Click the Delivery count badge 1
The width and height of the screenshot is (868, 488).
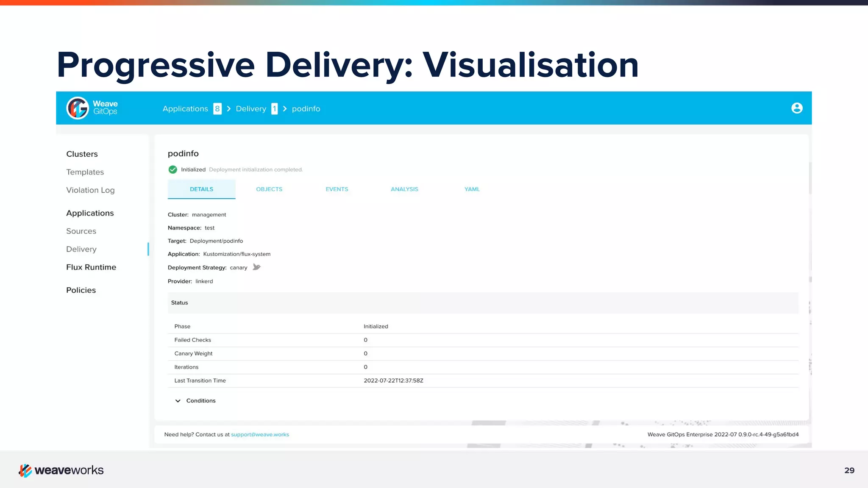[x=275, y=109]
